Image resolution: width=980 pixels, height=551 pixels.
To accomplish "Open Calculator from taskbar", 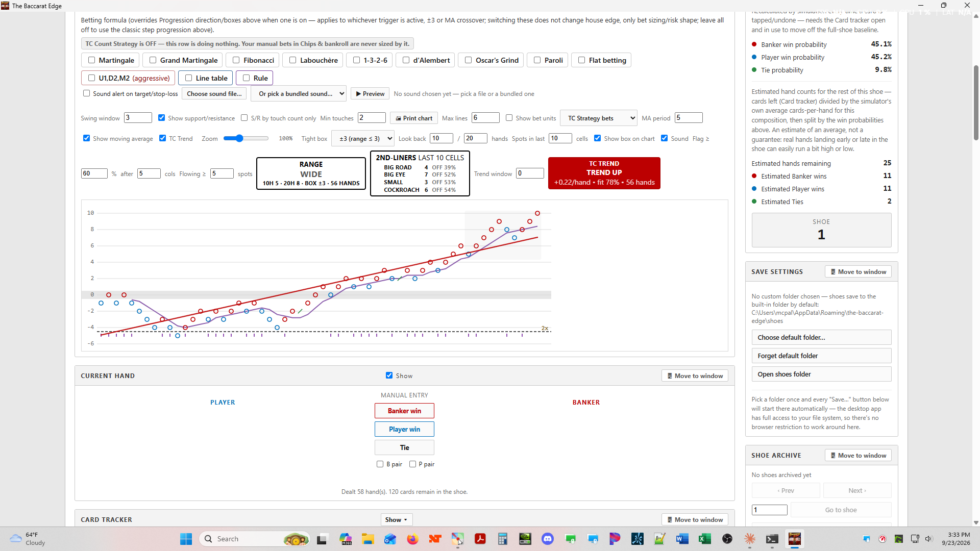I will 503,539.
